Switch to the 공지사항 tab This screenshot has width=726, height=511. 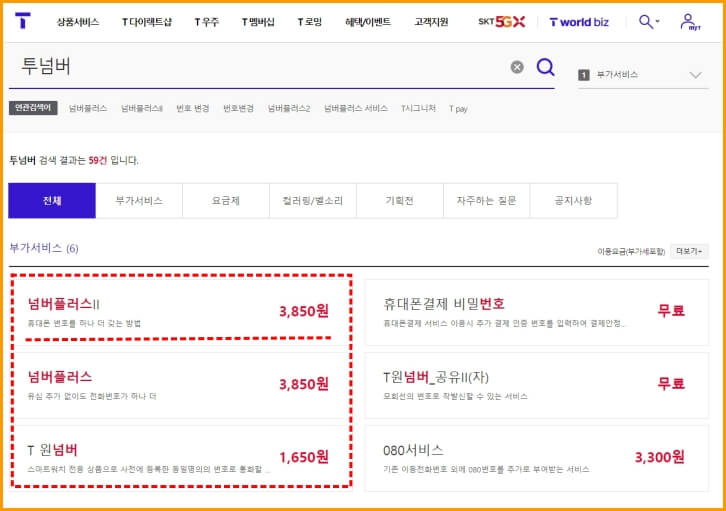(x=573, y=200)
